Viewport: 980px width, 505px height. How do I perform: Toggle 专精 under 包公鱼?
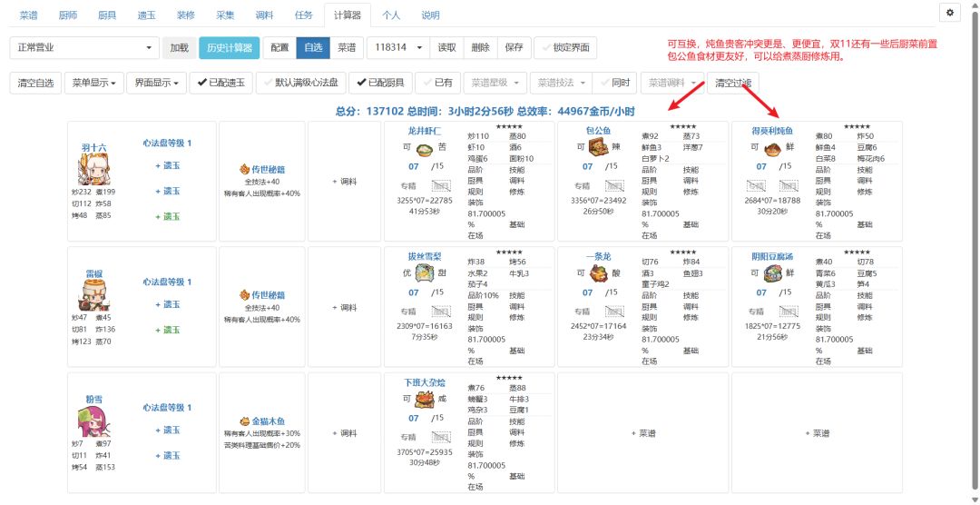tap(582, 186)
